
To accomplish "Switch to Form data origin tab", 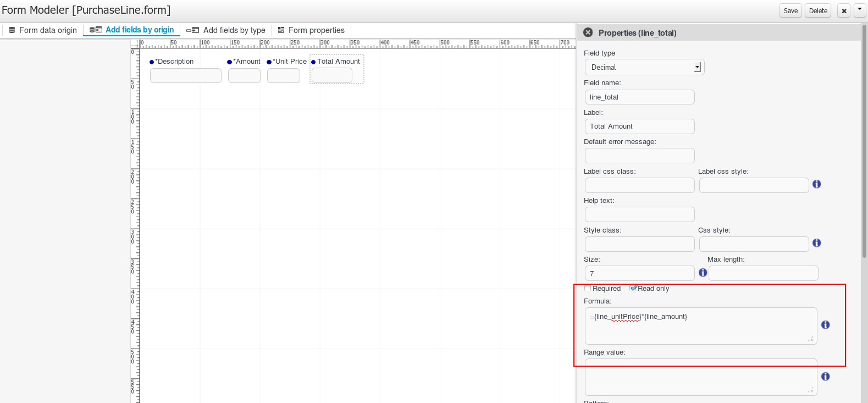I will [42, 30].
